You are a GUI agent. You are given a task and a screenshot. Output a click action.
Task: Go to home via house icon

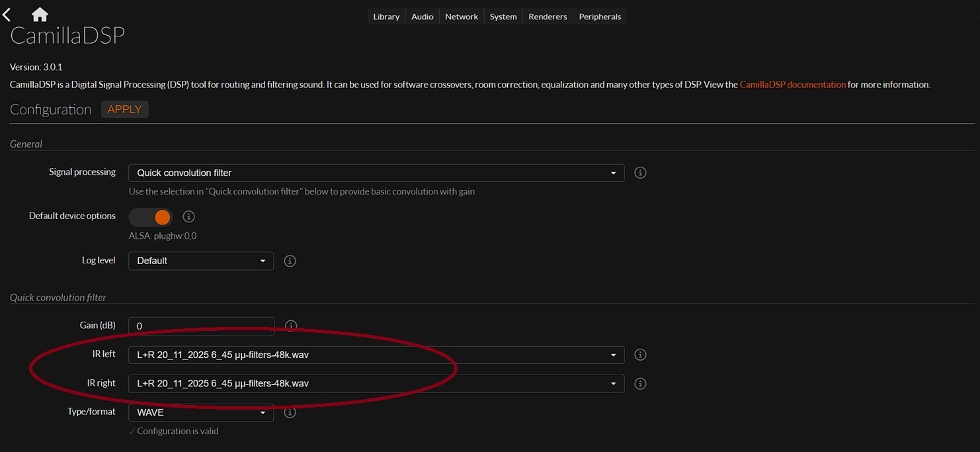[x=40, y=15]
